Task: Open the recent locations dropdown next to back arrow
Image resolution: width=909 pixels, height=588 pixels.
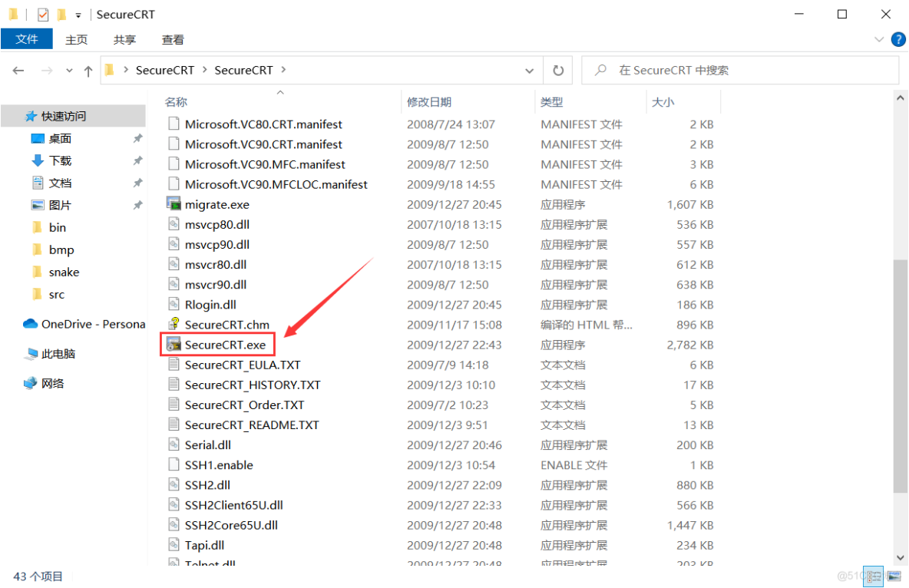Action: 69,70
